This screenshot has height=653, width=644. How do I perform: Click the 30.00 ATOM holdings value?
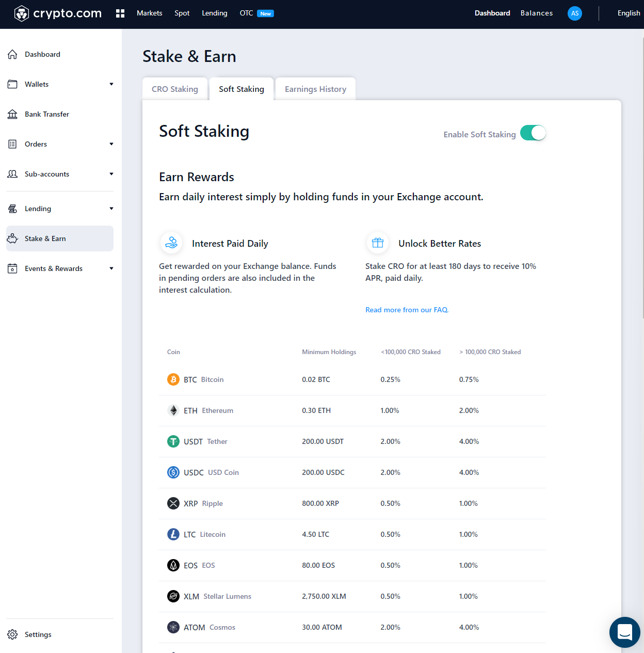pyautogui.click(x=322, y=627)
